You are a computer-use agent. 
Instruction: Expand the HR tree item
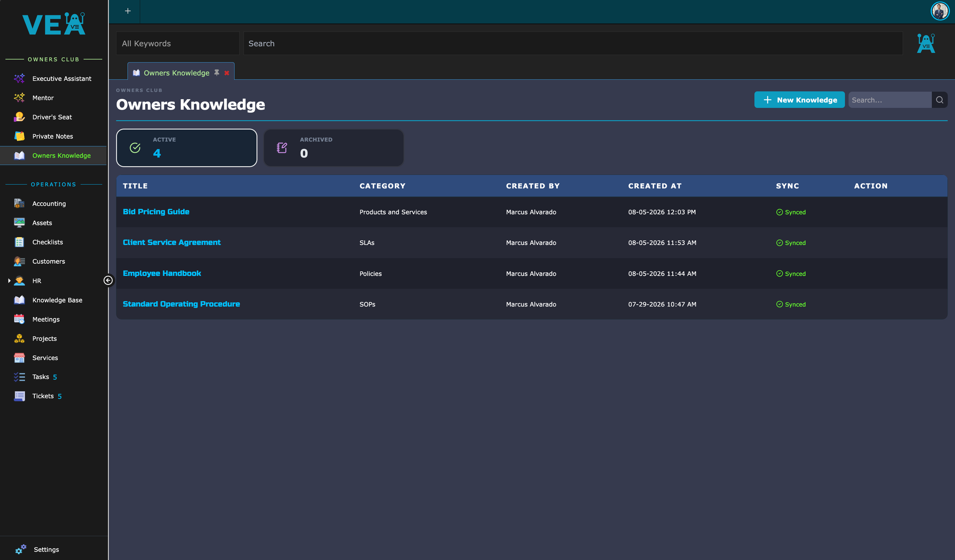pos(9,281)
